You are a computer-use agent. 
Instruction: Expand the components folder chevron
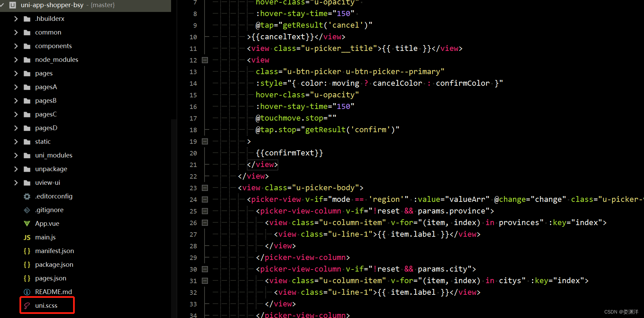click(x=16, y=46)
